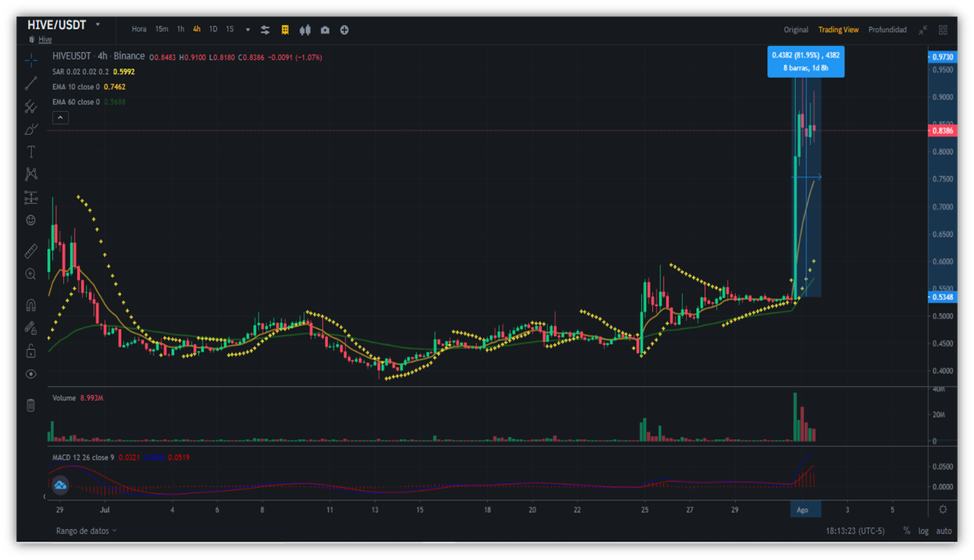This screenshot has width=974, height=560.
Task: Click the Ago month marker on time axis
Action: (802, 510)
